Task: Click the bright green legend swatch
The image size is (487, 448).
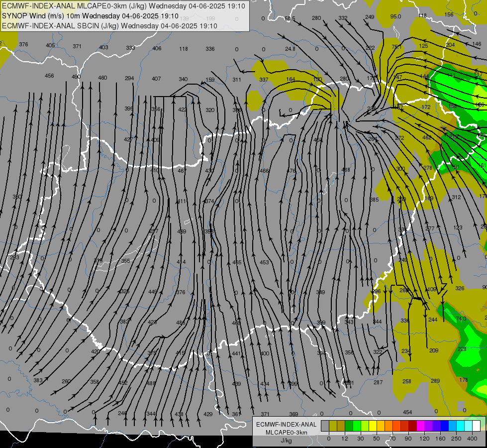Action: (357, 426)
